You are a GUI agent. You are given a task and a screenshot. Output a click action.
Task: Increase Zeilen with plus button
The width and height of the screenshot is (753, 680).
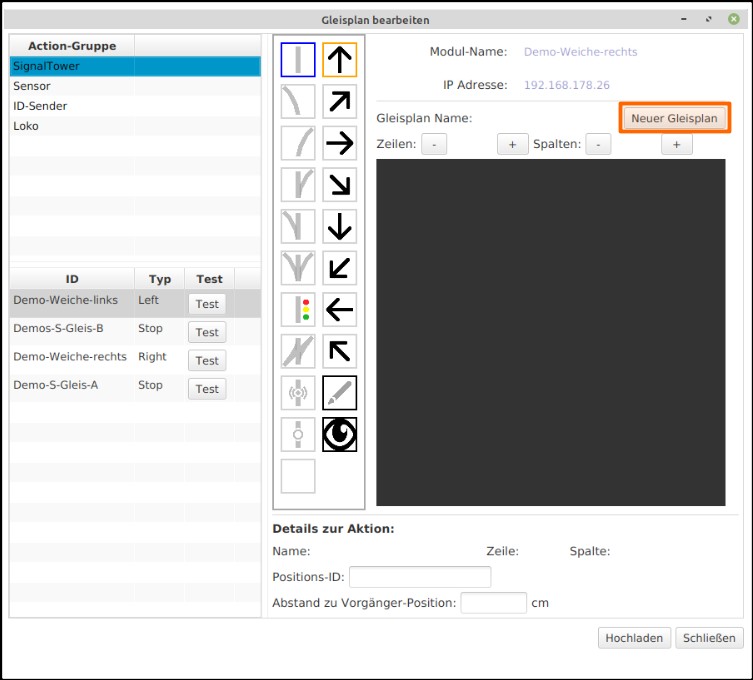(512, 144)
